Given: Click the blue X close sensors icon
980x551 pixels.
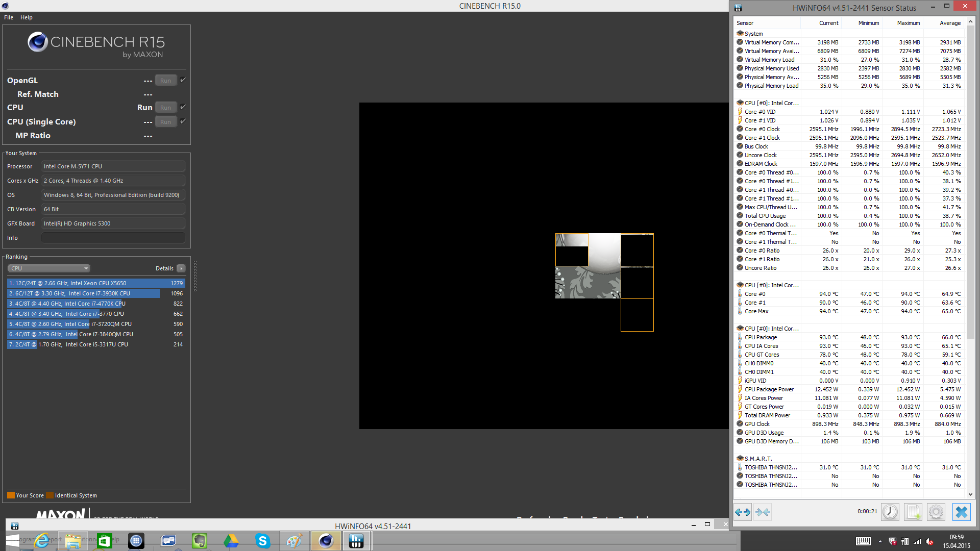Looking at the screenshot, I should point(961,512).
